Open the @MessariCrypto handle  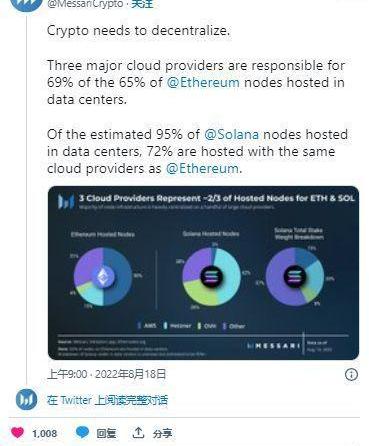(x=85, y=4)
